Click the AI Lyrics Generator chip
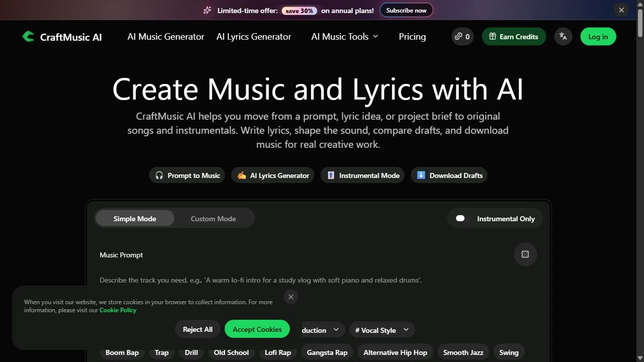This screenshot has height=362, width=644. [273, 175]
